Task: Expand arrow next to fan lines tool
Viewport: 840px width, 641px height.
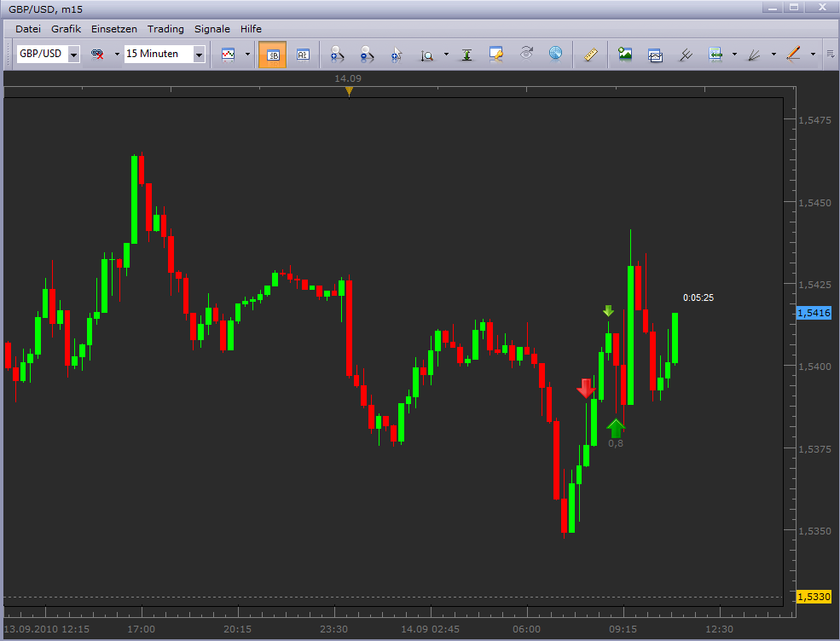Action: (773, 54)
